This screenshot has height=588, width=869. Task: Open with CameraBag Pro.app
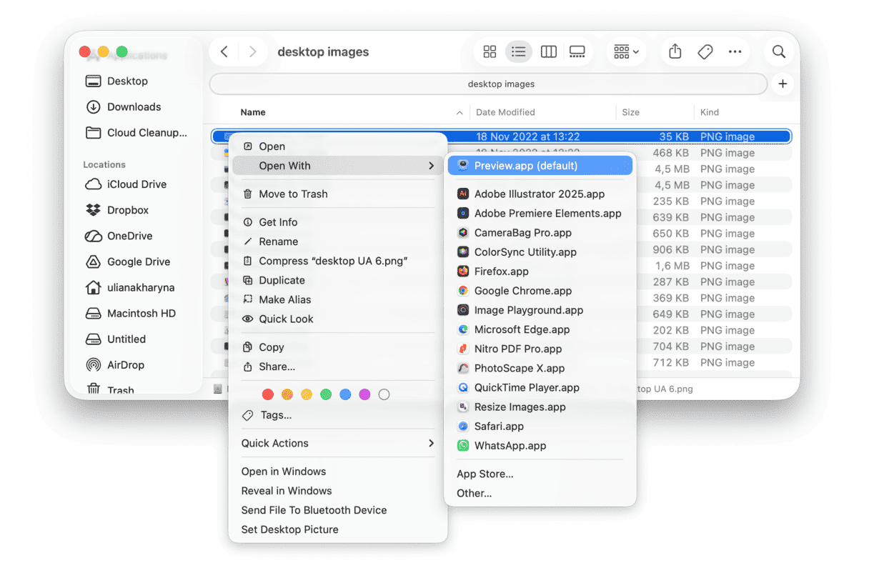pos(540,232)
